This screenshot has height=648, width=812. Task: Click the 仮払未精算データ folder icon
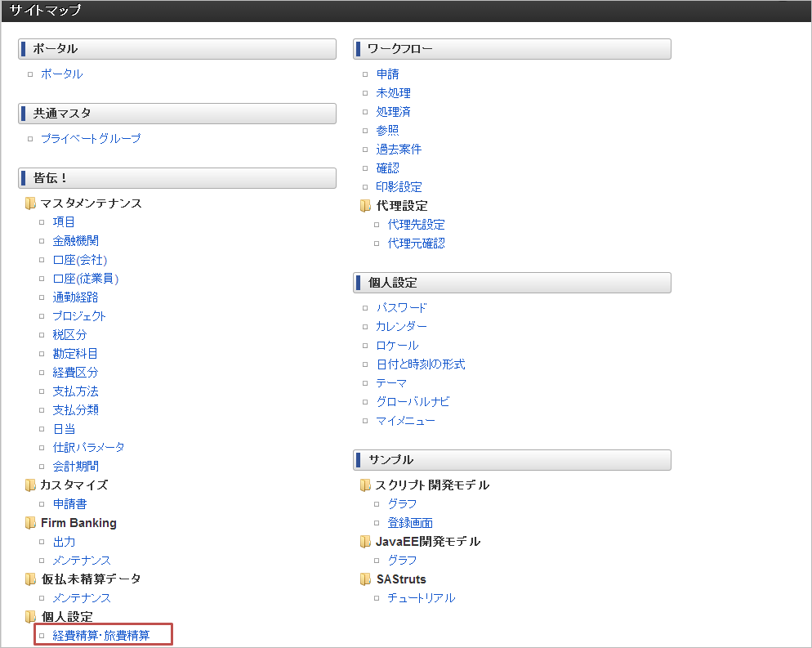pos(30,579)
